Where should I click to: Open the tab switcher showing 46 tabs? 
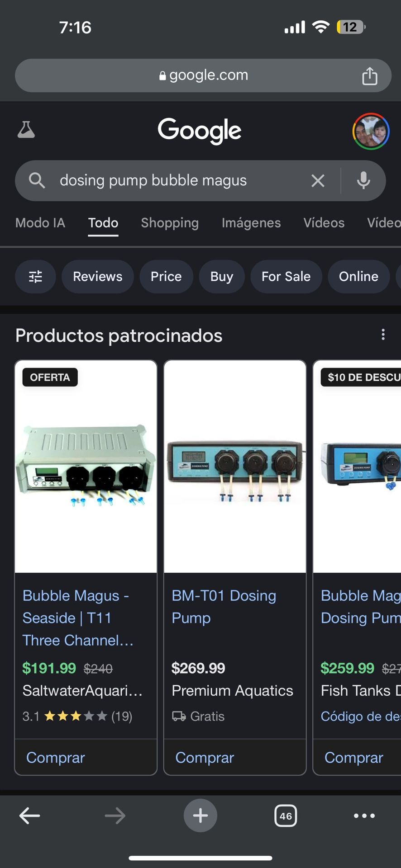tap(286, 816)
